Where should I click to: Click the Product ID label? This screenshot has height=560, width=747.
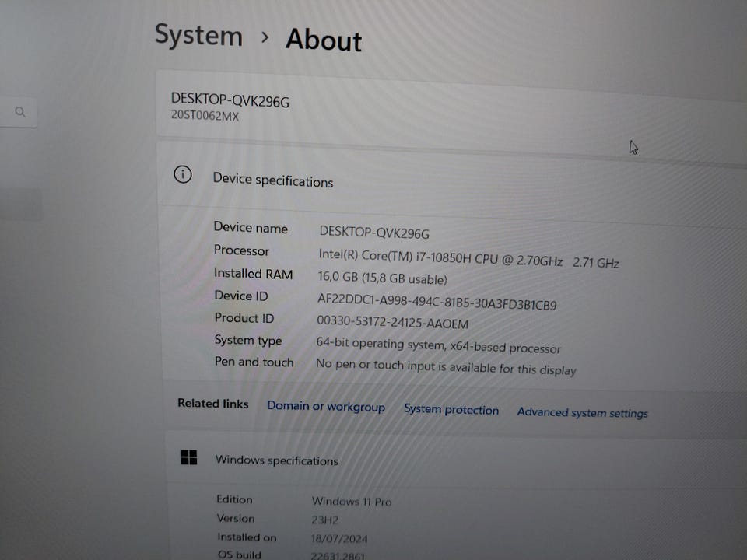pyautogui.click(x=244, y=318)
